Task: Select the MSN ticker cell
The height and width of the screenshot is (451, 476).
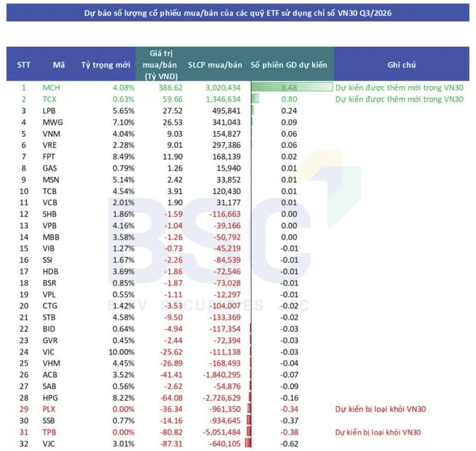Action: point(51,180)
